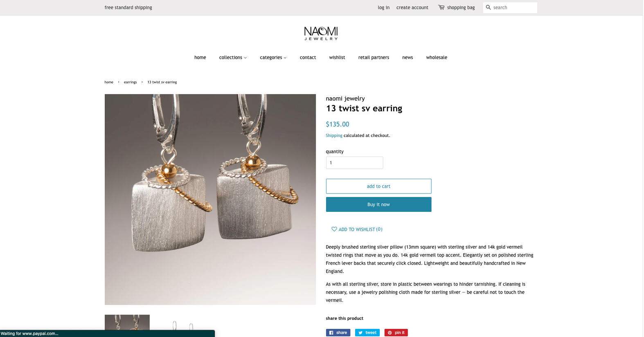
Task: Open the wishlist menu item
Action: 337,58
